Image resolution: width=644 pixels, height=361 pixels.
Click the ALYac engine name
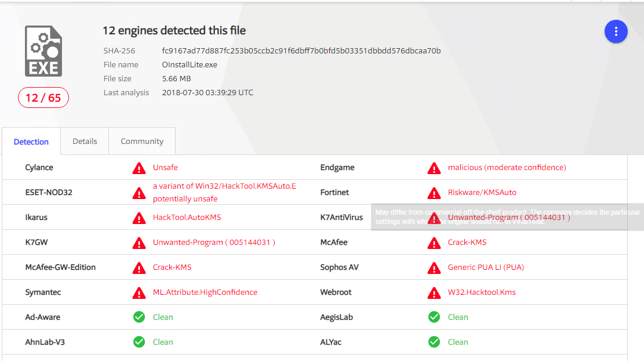(330, 342)
